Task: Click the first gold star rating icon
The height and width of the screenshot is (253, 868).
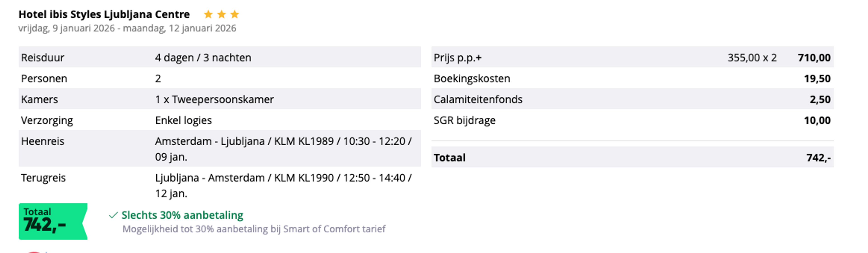Action: click(208, 14)
